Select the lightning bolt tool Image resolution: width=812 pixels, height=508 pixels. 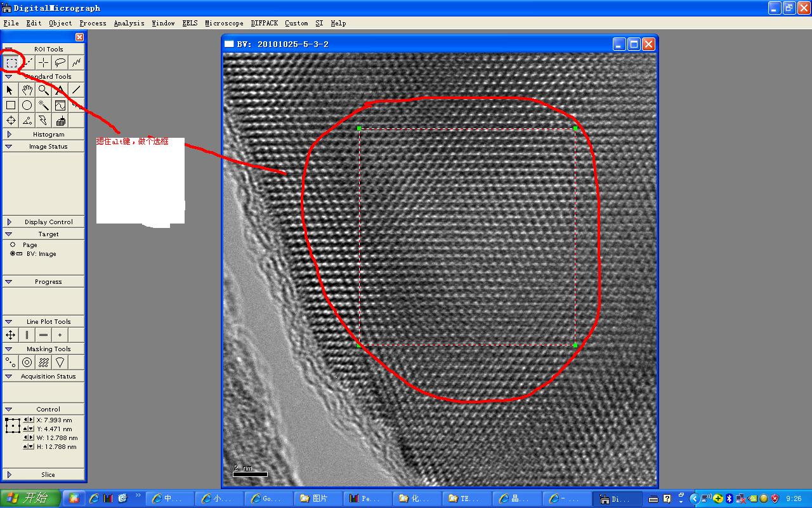coord(43,120)
